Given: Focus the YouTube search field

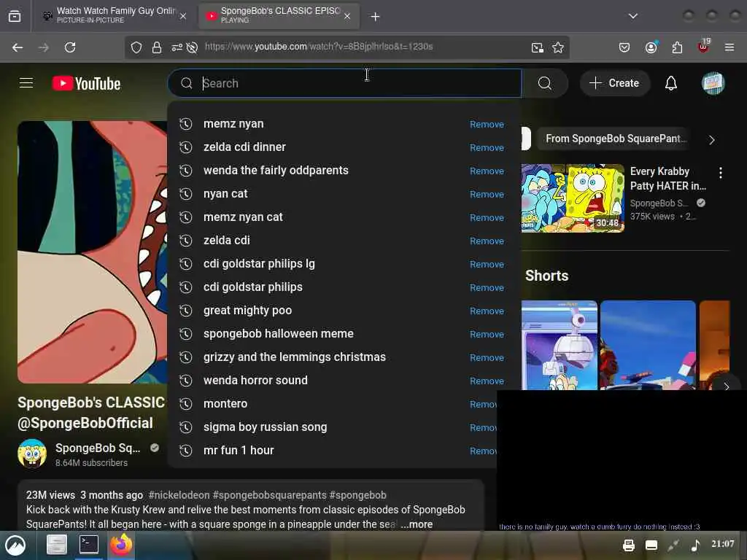Looking at the screenshot, I should tap(344, 83).
